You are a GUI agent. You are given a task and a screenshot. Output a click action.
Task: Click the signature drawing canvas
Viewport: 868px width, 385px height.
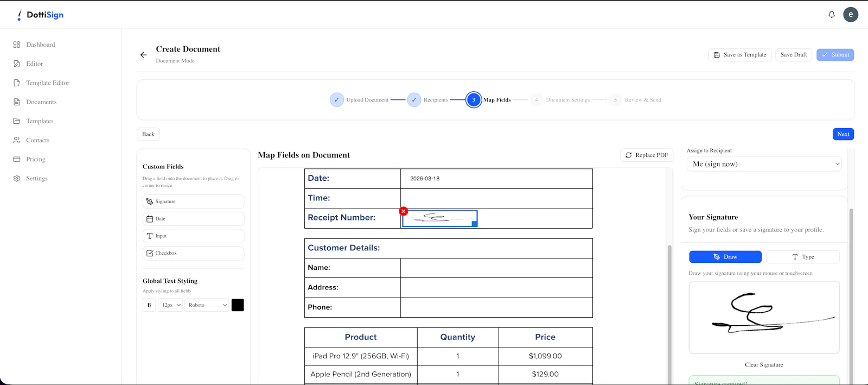click(x=764, y=318)
